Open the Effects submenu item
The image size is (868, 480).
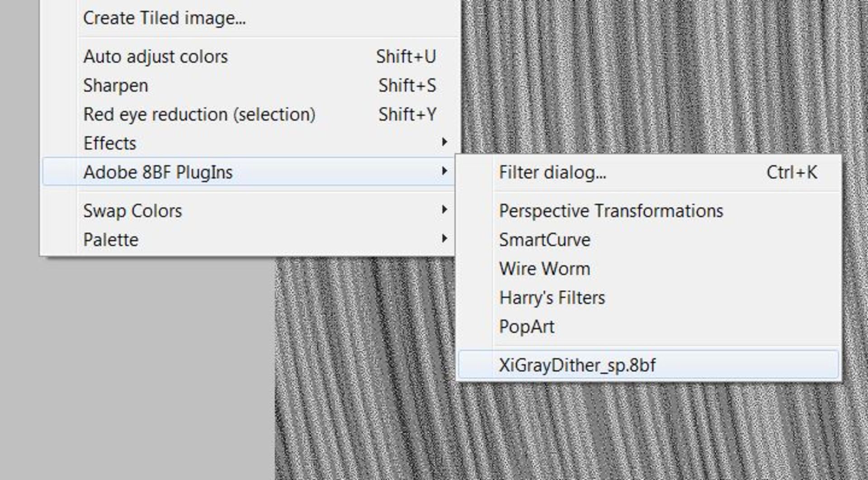tap(110, 143)
